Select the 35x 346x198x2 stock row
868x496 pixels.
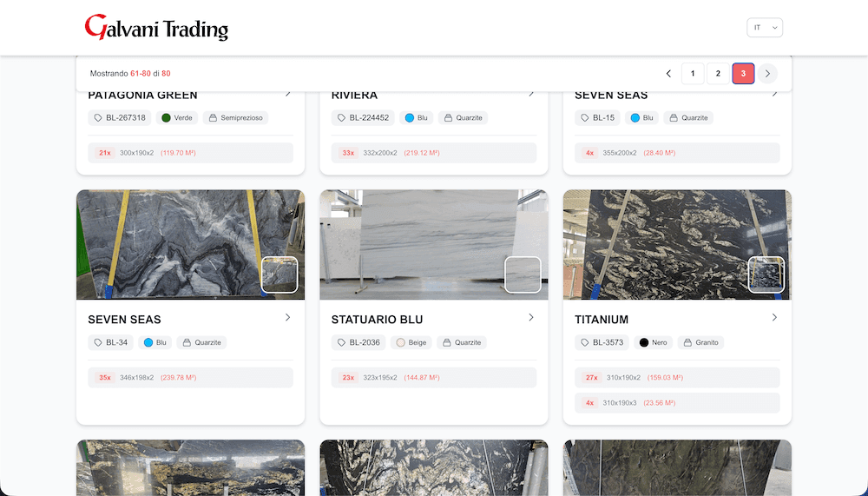[190, 378]
